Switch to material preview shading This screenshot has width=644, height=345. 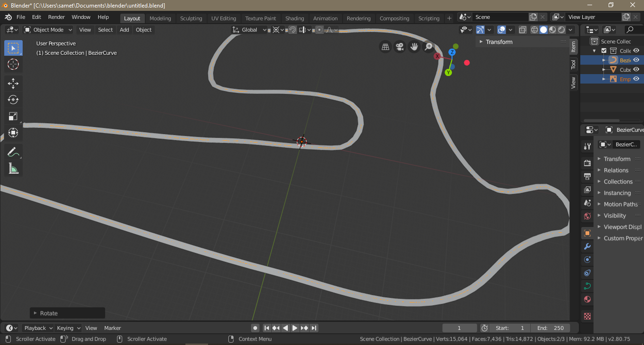(x=552, y=30)
